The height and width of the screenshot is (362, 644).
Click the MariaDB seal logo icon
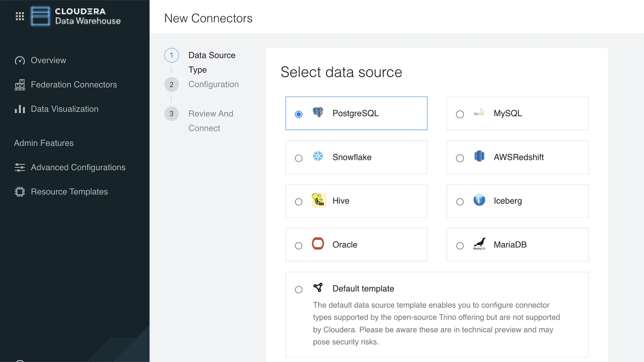point(479,244)
